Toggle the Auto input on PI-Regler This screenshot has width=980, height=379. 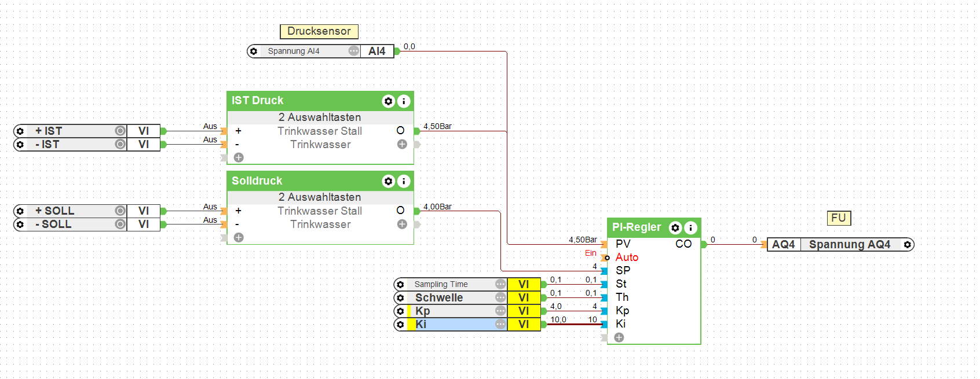click(606, 257)
